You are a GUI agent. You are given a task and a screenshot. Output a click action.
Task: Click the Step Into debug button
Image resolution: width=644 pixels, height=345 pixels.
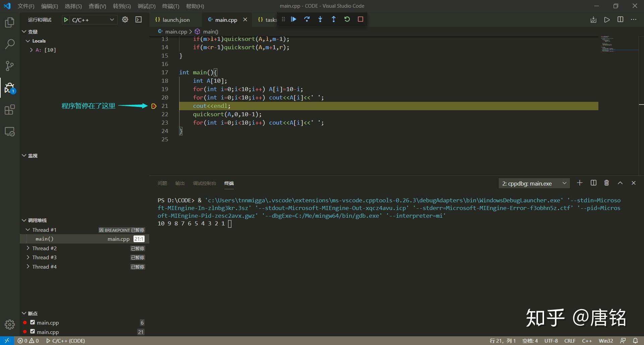[320, 19]
